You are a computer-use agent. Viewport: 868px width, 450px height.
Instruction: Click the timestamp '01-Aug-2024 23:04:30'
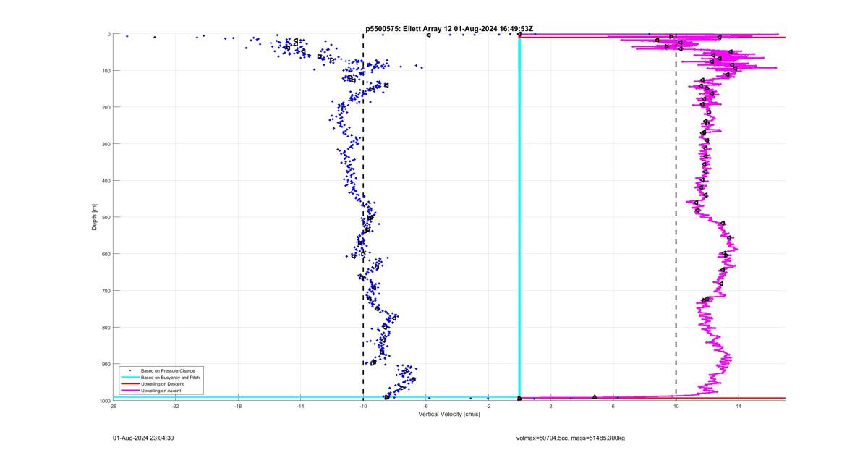tap(143, 438)
